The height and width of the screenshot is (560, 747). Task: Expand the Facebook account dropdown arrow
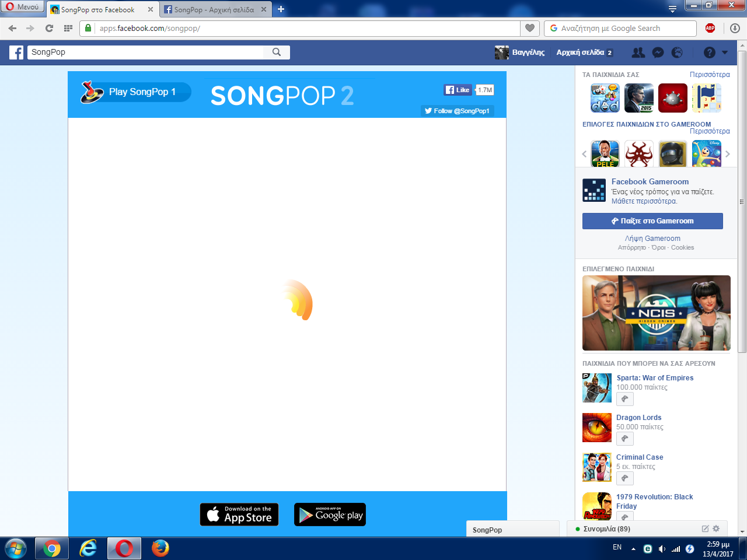tap(725, 52)
